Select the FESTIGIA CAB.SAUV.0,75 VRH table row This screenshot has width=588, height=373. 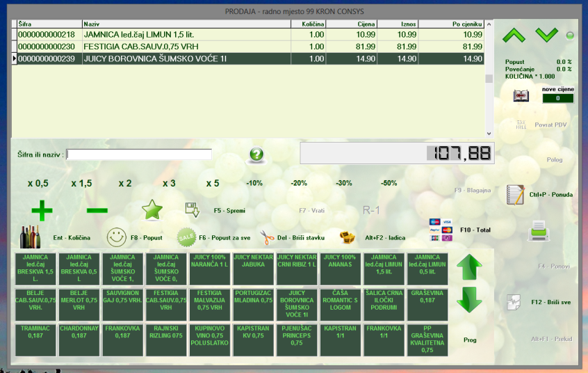click(247, 47)
